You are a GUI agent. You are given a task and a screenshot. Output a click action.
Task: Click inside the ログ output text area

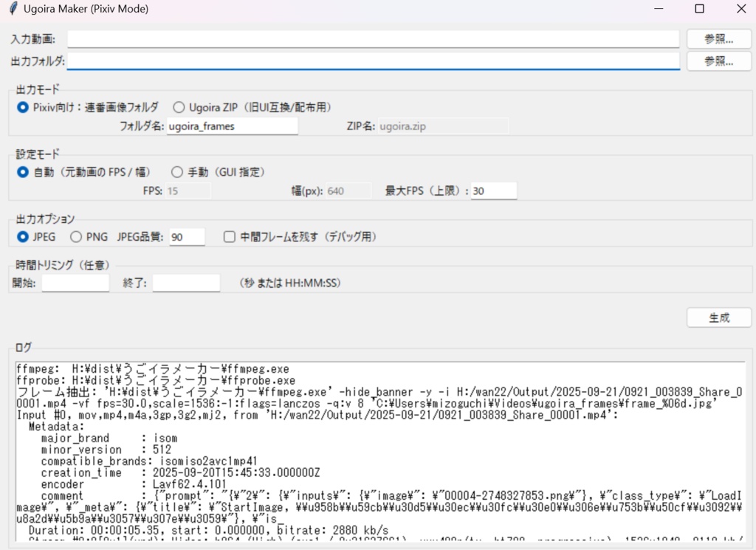(380, 451)
